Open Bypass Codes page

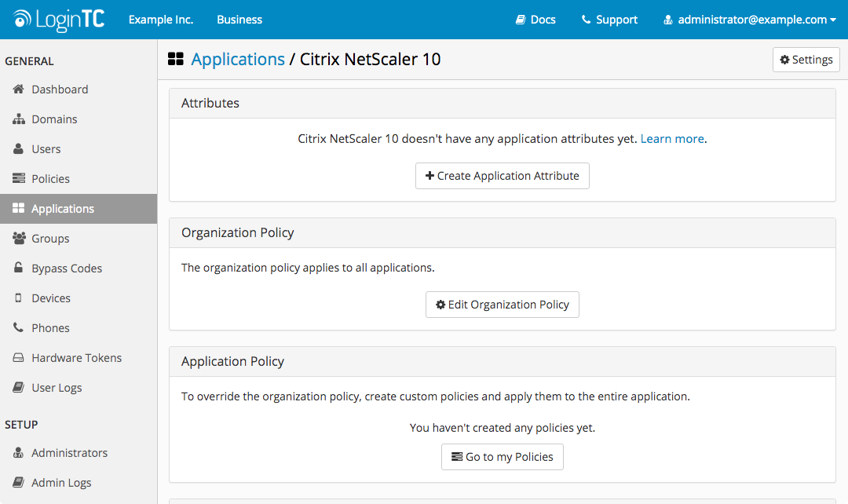tap(79, 268)
